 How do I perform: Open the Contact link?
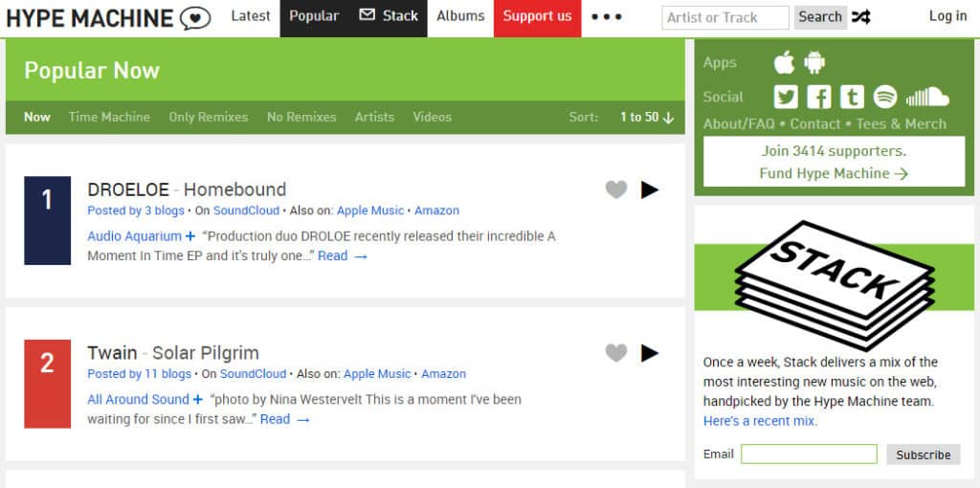coord(815,123)
